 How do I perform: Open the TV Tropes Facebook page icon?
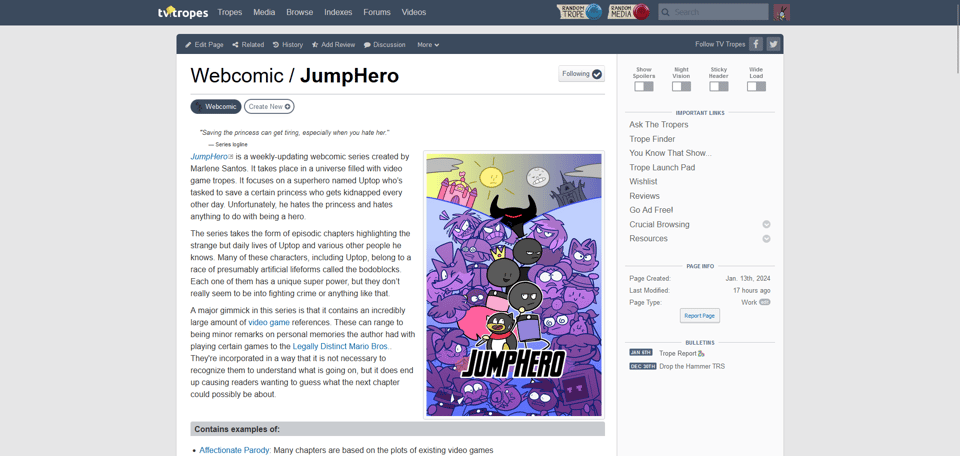click(756, 44)
